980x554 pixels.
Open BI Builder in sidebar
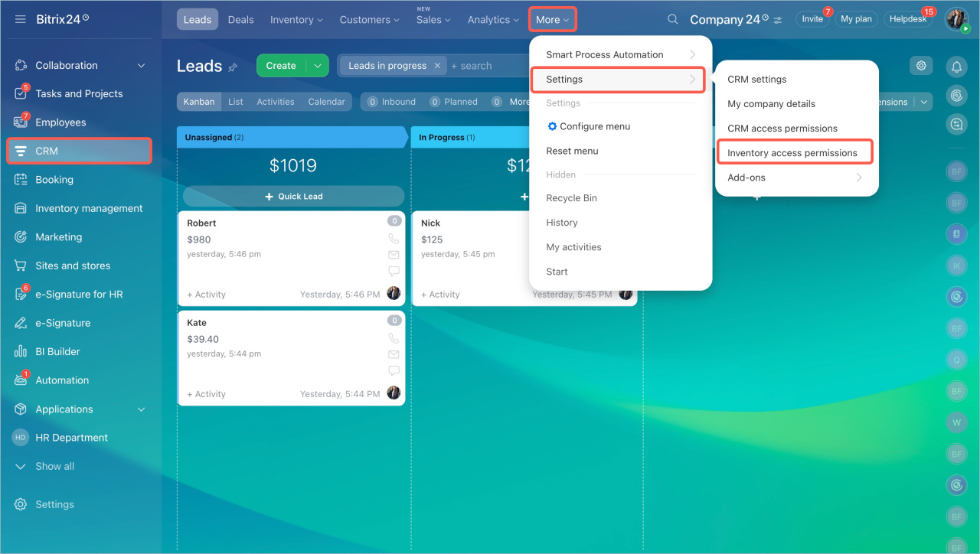80,352
